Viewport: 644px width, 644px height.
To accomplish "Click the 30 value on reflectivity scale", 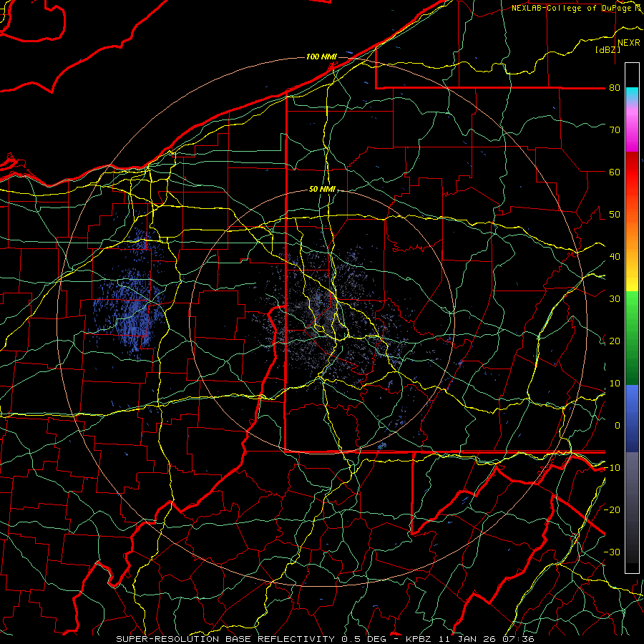I will pos(615,298).
